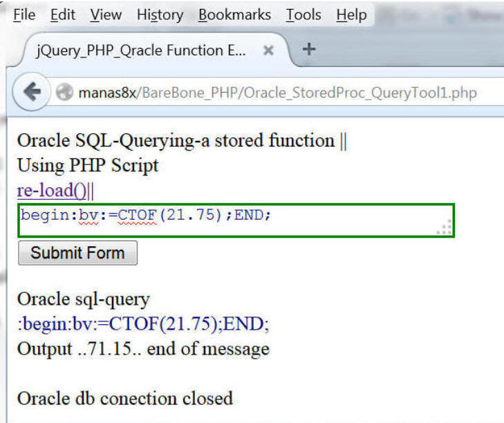This screenshot has height=423, width=504.
Task: Click the 'Output ..71.15.. end of message' line
Action: pyautogui.click(x=143, y=349)
